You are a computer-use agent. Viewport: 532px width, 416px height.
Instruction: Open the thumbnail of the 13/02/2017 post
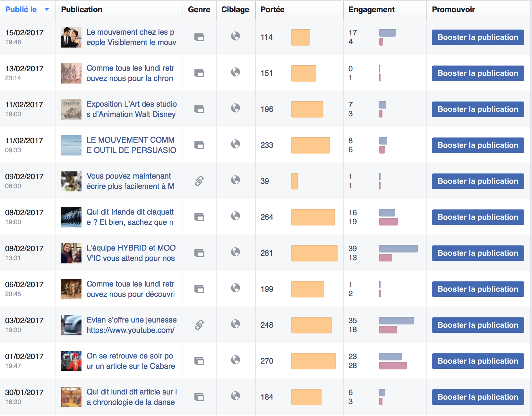pos(71,73)
